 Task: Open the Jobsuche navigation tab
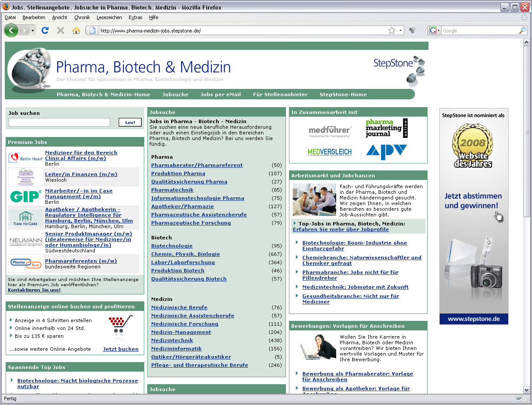(x=175, y=95)
